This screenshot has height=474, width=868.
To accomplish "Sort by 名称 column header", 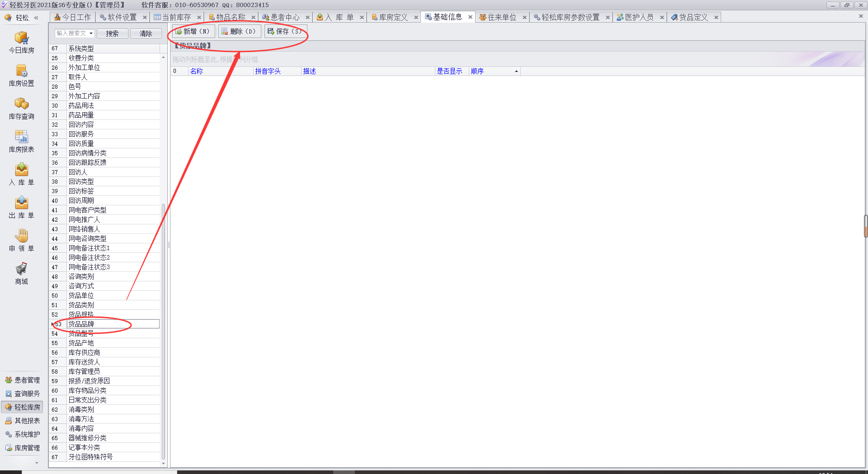I will pos(221,71).
